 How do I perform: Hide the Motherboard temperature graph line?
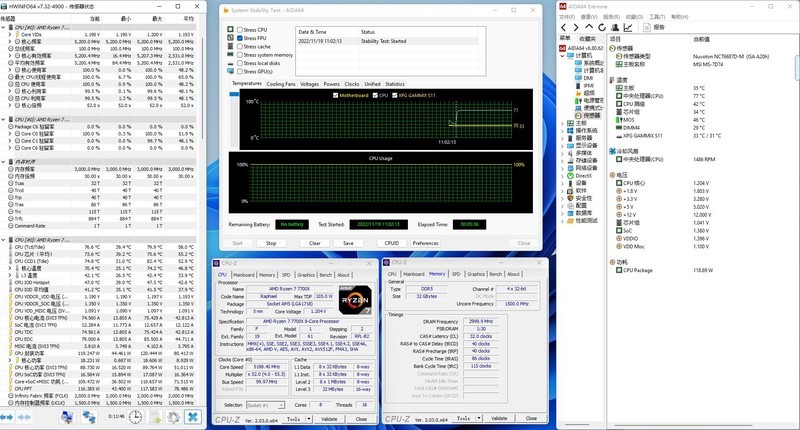pyautogui.click(x=334, y=95)
